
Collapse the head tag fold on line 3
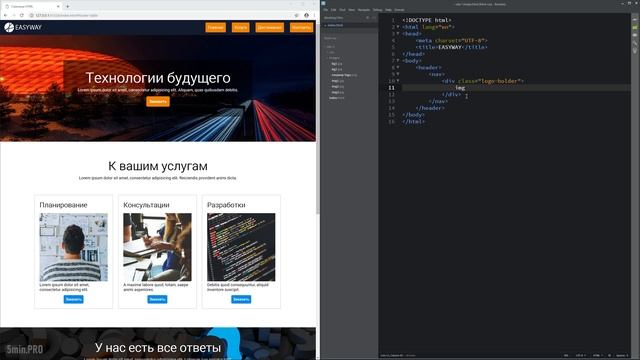[x=398, y=33]
